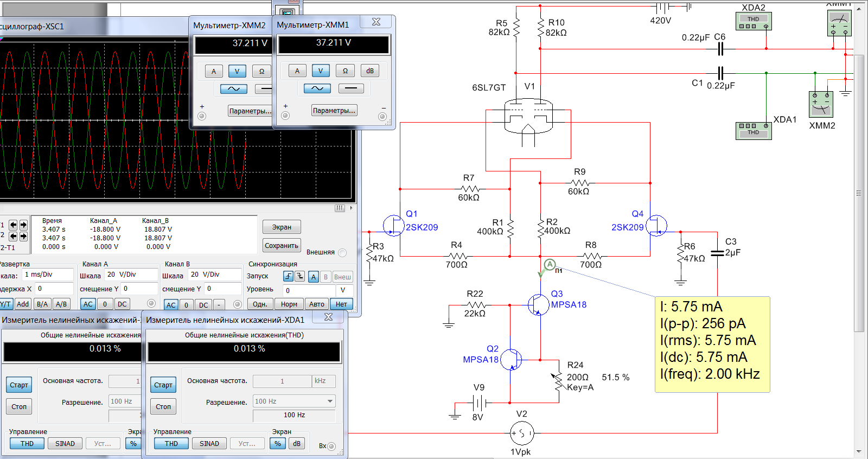The height and width of the screenshot is (459, 868).
Task: Select Add display mode on oscilloscope
Action: click(x=23, y=304)
